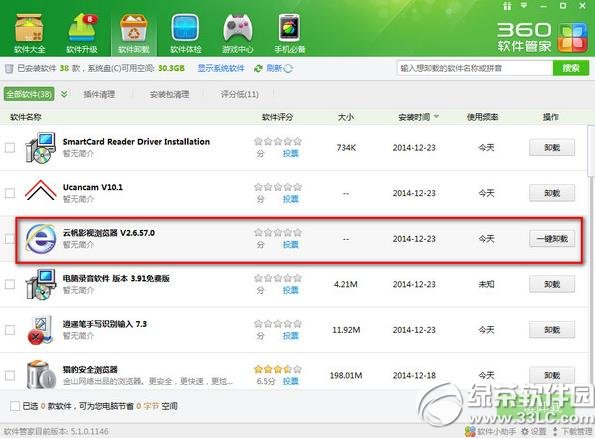The image size is (595, 438).
Task: Sort by 软件名称 column header
Action: pos(26,117)
